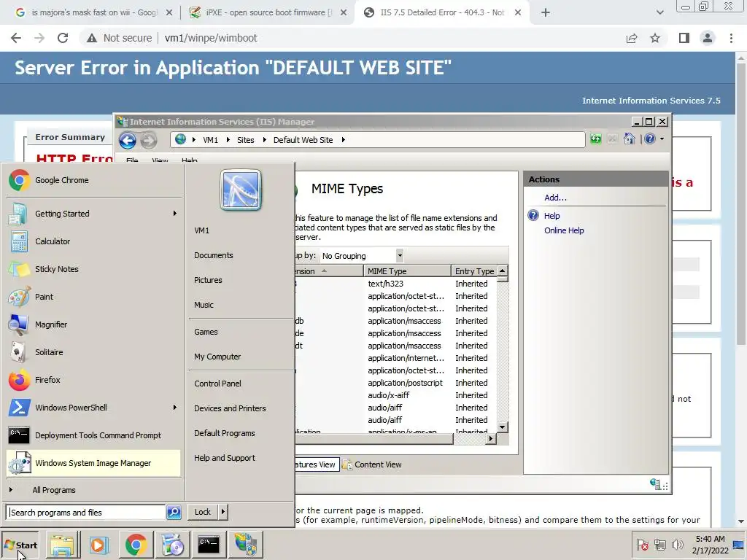Open Magnifier from the Start menu
Image resolution: width=747 pixels, height=560 pixels.
pos(94,324)
